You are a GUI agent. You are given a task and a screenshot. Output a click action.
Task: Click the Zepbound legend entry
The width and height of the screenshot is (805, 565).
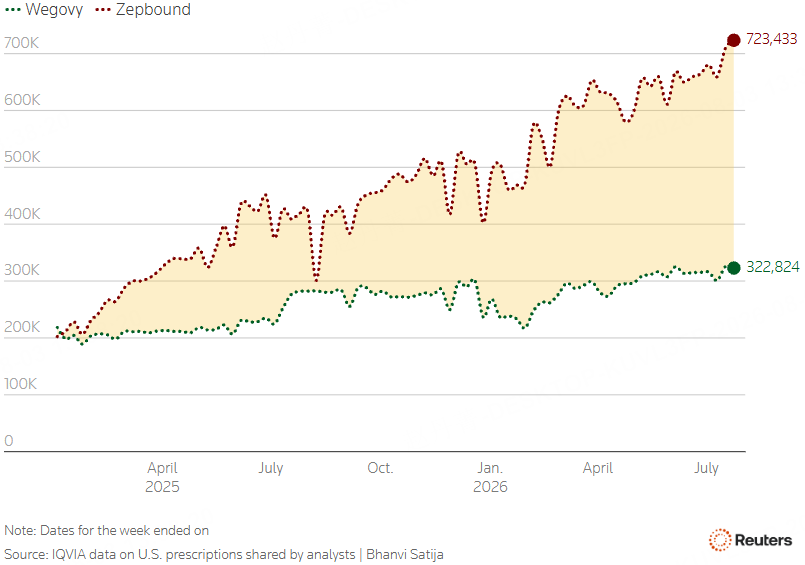click(x=143, y=9)
